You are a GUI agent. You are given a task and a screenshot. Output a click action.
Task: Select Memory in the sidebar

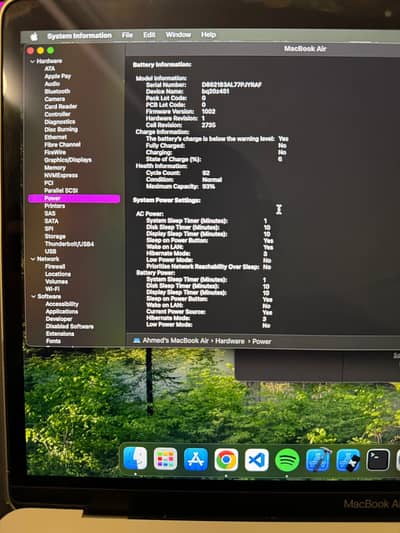55,168
